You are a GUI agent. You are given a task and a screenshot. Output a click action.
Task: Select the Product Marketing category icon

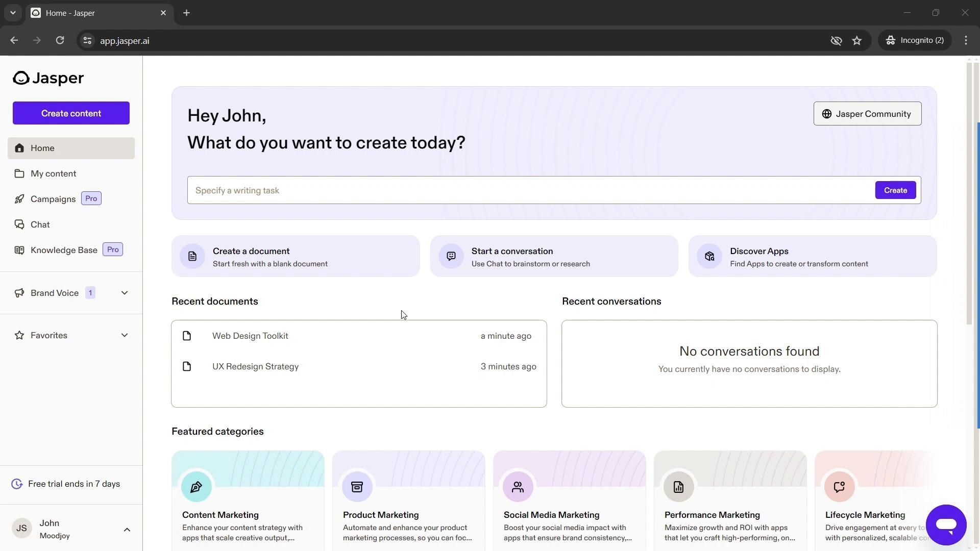(x=357, y=487)
